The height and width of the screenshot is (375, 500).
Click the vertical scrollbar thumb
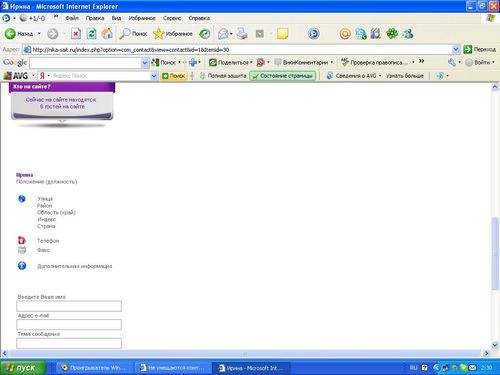(495, 253)
